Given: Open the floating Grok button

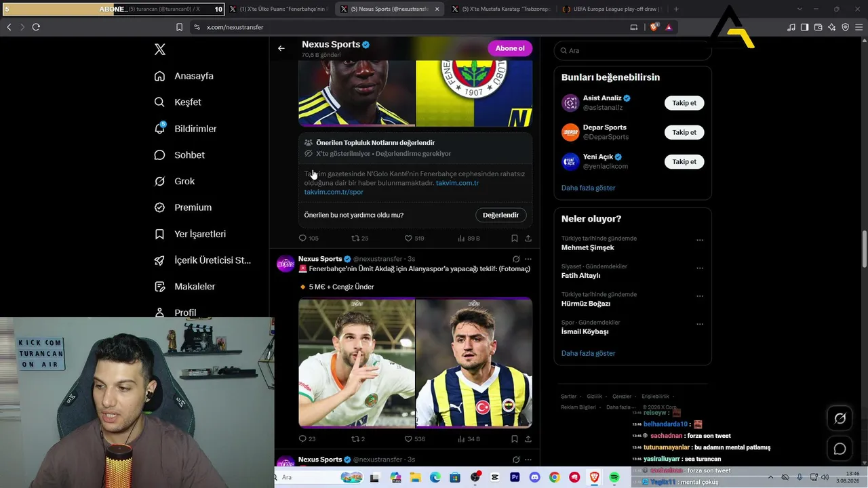Looking at the screenshot, I should 840,418.
